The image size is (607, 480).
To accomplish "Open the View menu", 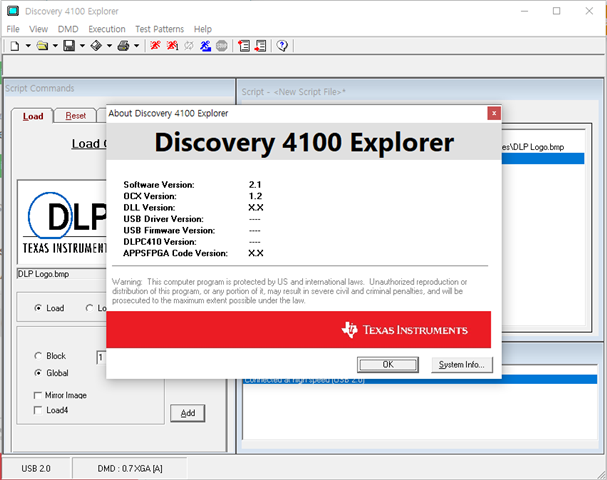I will [38, 29].
